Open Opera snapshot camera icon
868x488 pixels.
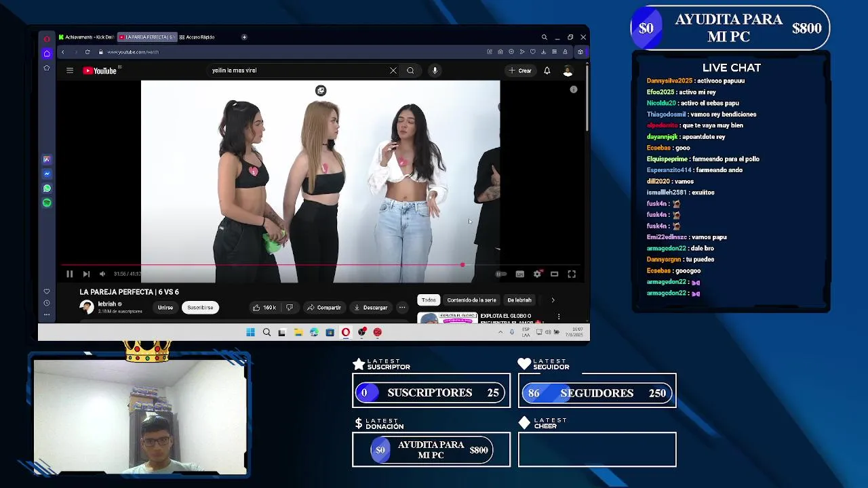coord(500,52)
